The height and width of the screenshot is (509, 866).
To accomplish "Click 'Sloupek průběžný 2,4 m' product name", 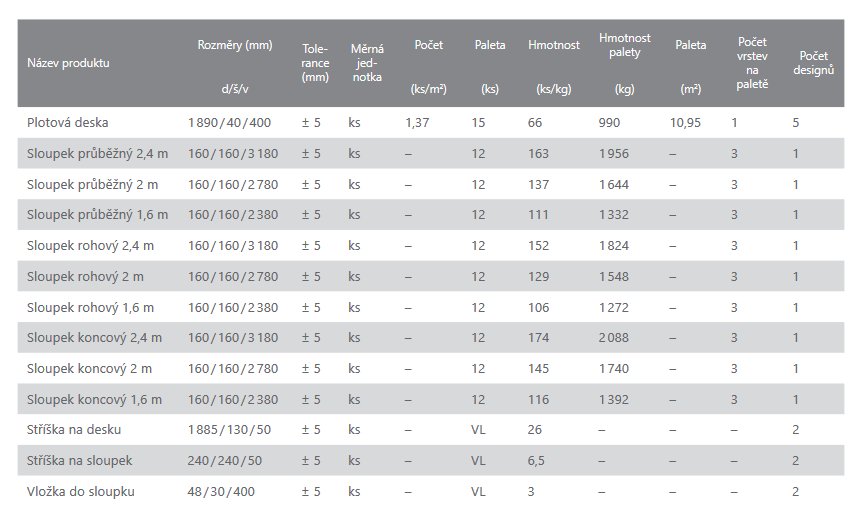I will (x=97, y=153).
